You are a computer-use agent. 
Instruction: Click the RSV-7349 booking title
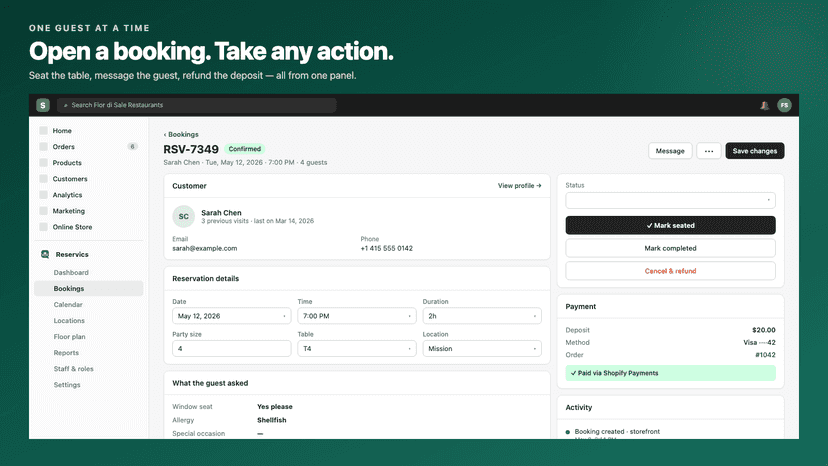[x=191, y=150]
